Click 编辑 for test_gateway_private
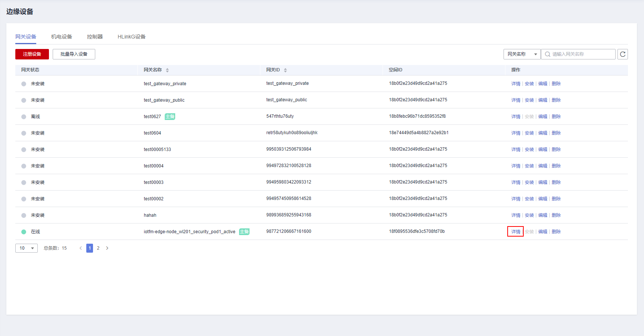644x336 pixels. pyautogui.click(x=543, y=84)
